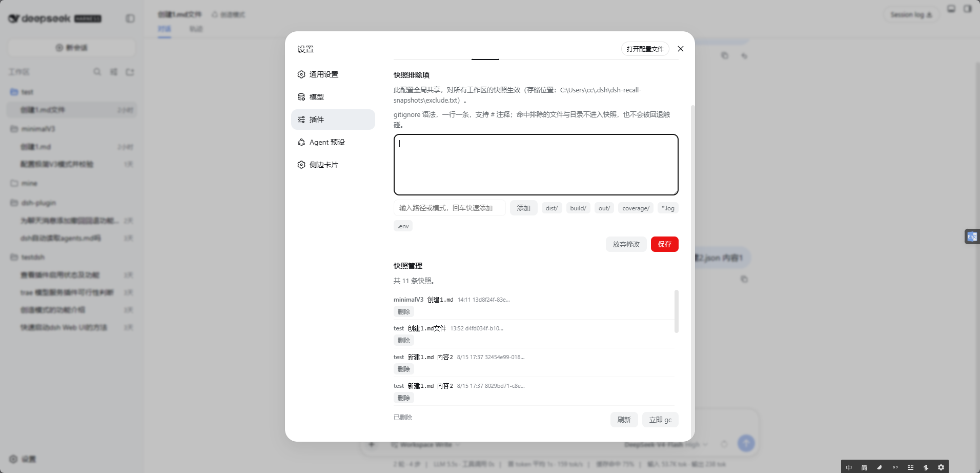Click the plus attachment icon in the input bar

coord(372,444)
